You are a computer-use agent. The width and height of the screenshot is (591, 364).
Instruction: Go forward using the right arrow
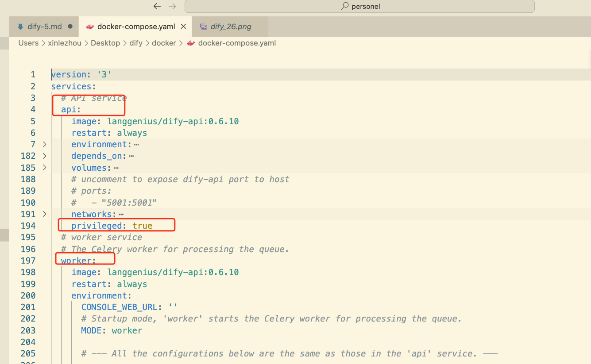(x=173, y=6)
